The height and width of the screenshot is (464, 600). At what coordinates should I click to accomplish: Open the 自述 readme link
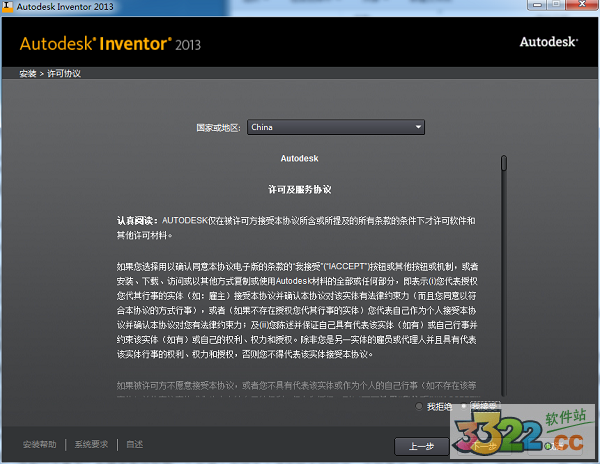pos(134,444)
